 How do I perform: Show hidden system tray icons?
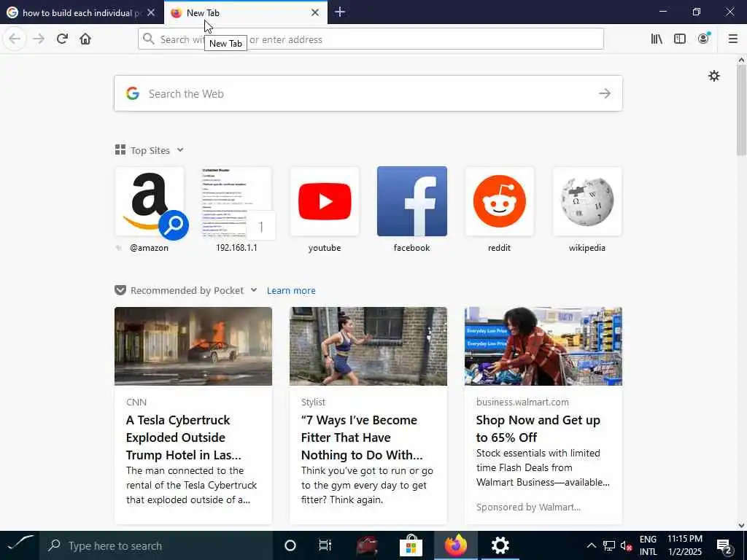pyautogui.click(x=591, y=545)
